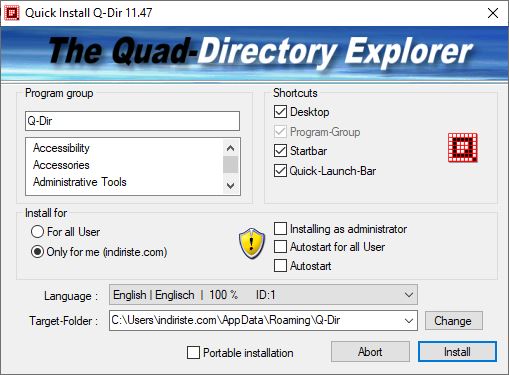The image size is (509, 375).
Task: Click the Install button
Action: click(x=457, y=352)
